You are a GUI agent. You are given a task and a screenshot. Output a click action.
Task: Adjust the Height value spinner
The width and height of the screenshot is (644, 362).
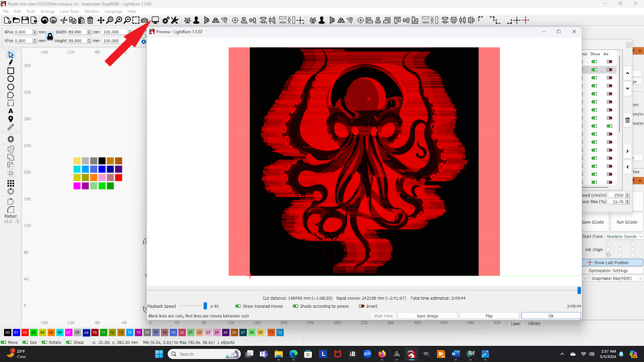89,41
